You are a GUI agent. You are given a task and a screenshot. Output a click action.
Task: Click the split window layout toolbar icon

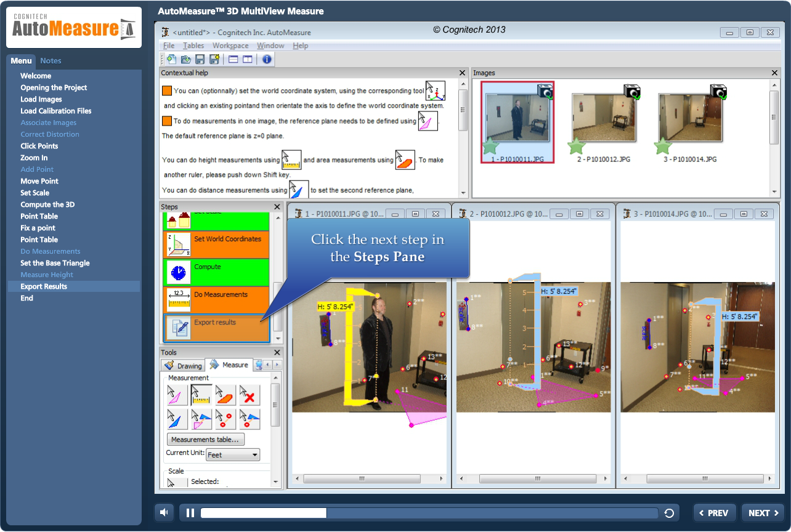(x=247, y=59)
